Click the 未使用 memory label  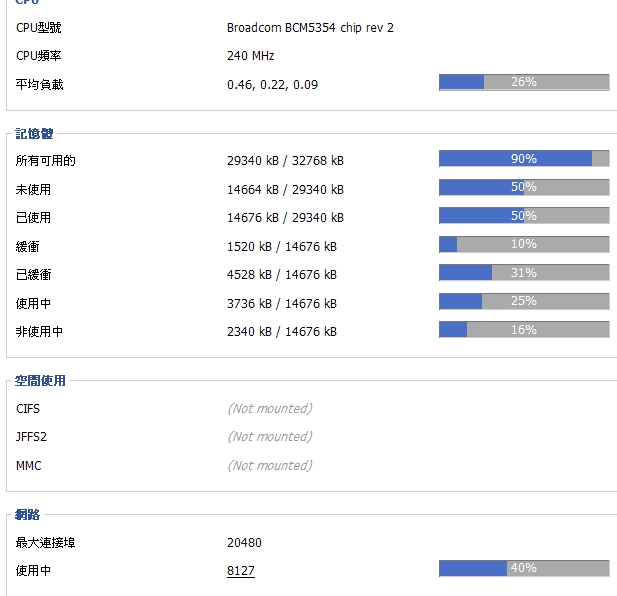[x=33, y=190]
